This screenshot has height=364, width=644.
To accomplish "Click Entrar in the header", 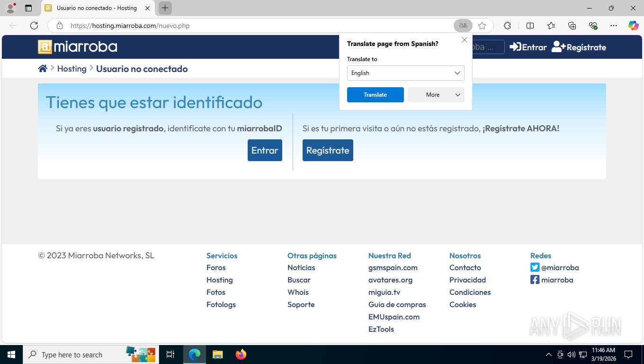I will 528,47.
